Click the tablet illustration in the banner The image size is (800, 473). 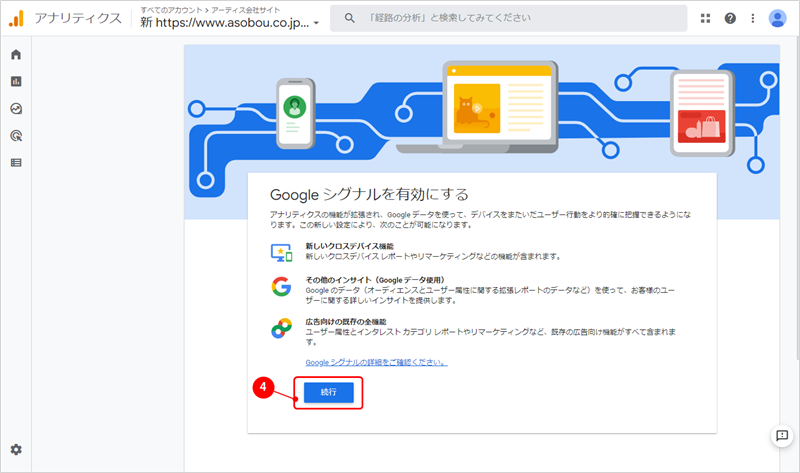(703, 113)
